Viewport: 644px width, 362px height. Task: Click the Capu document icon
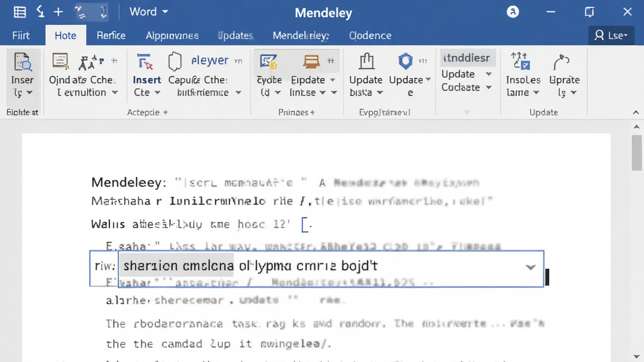click(175, 62)
